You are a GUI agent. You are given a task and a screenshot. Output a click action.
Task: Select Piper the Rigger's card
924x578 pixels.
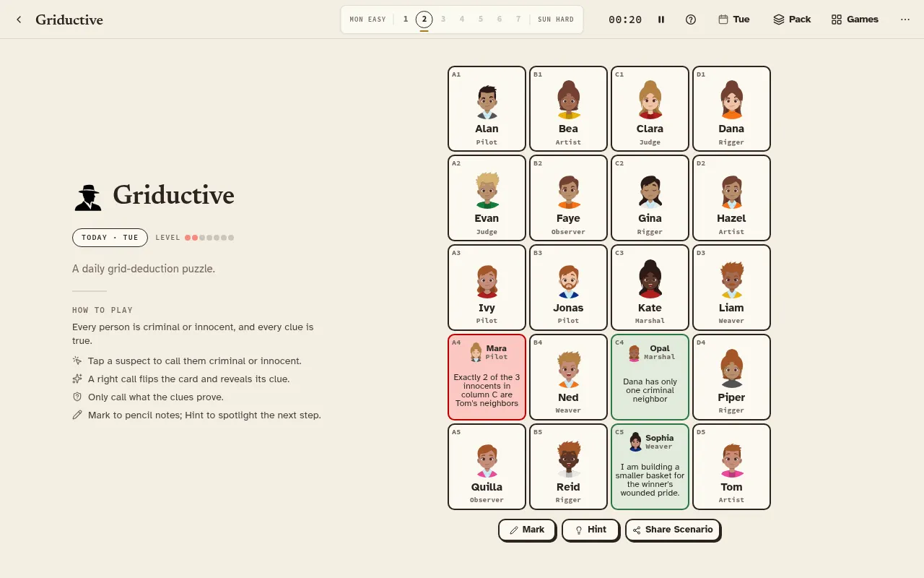click(731, 377)
